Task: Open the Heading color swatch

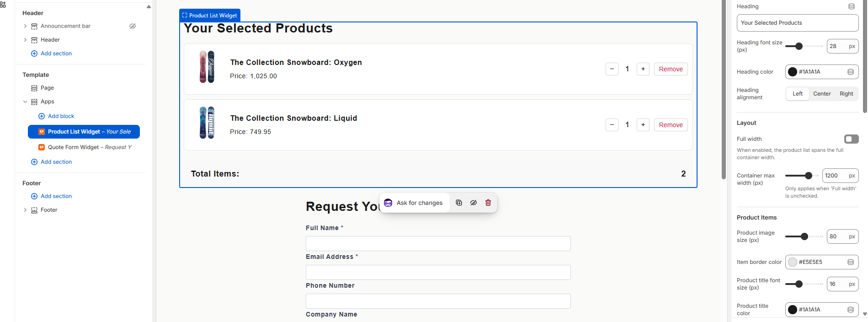Action: 793,72
